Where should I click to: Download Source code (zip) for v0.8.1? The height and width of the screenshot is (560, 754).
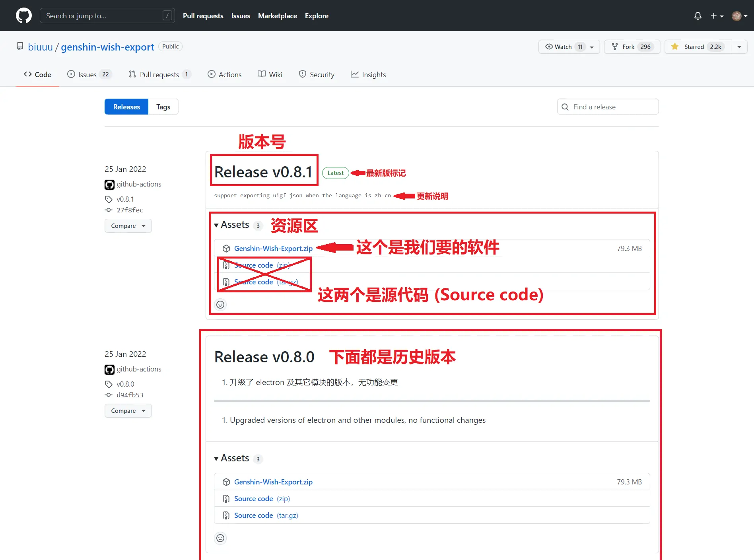pos(262,265)
